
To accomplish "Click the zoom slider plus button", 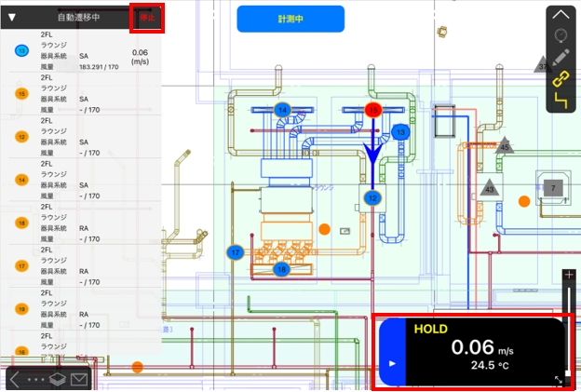I will [568, 276].
